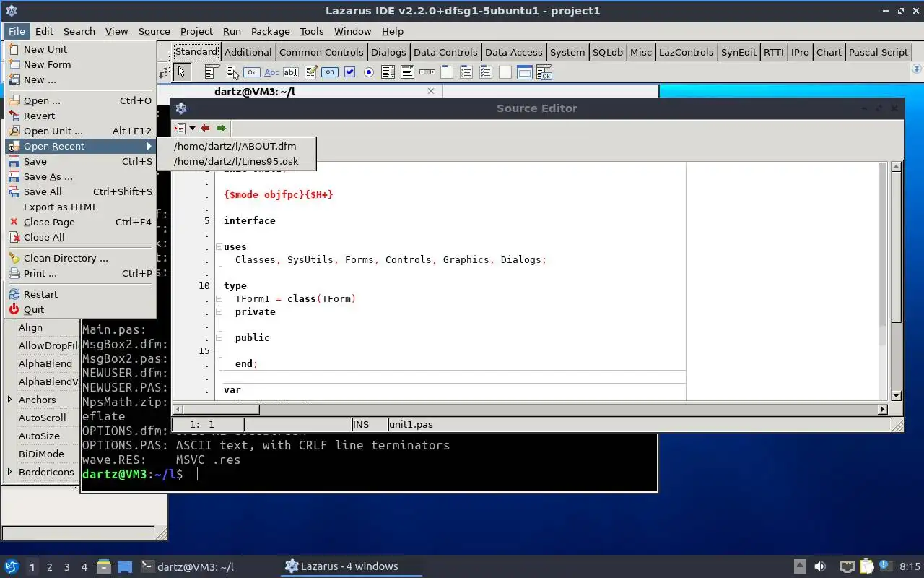
Task: Choose New Form from File menu
Action: pyautogui.click(x=80, y=64)
